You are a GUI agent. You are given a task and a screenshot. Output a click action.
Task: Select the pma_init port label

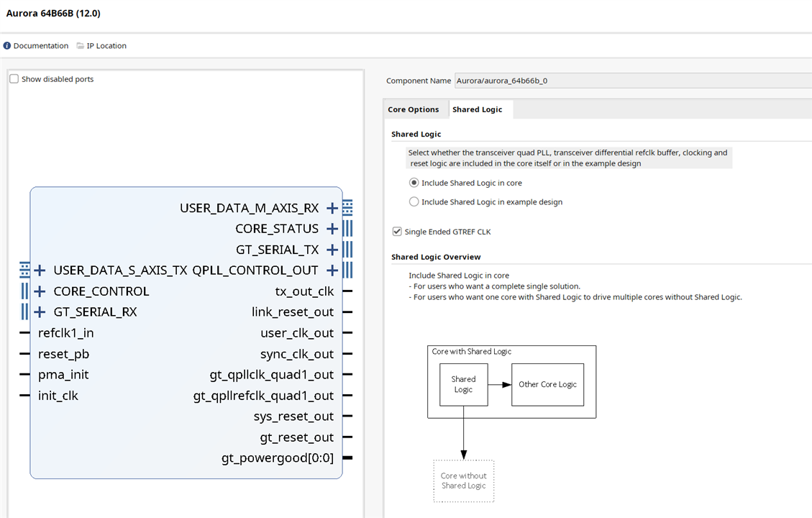tap(63, 375)
